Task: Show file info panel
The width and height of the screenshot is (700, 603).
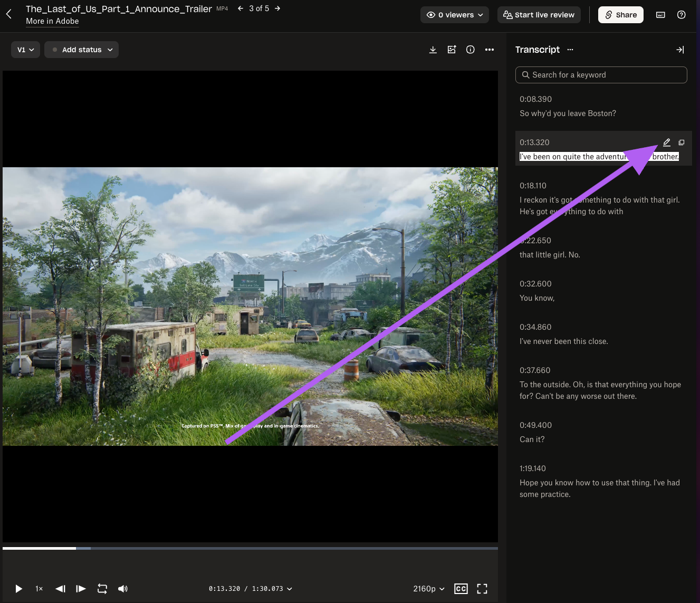Action: coord(471,50)
